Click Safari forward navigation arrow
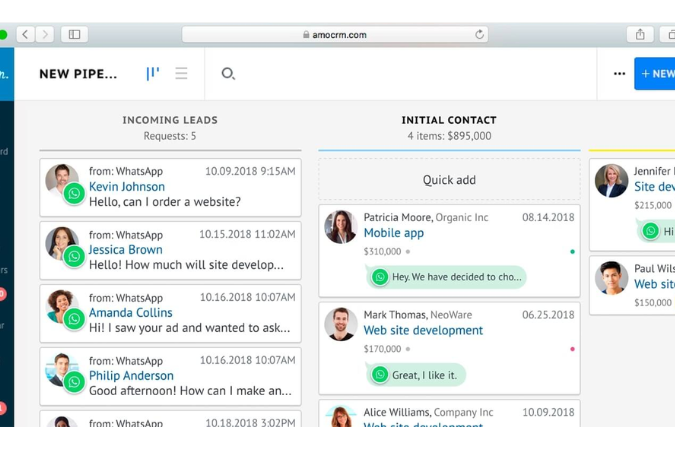The image size is (675, 450). (45, 34)
